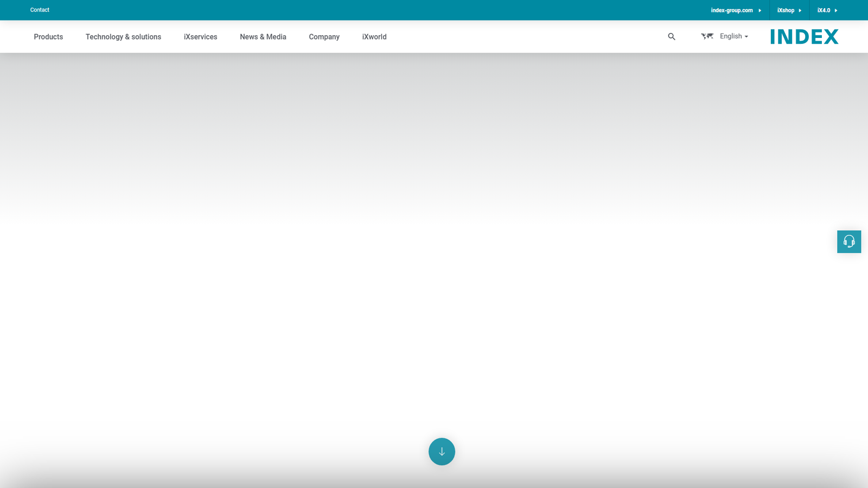
Task: Open the Technology & solutions menu
Action: pos(123,37)
